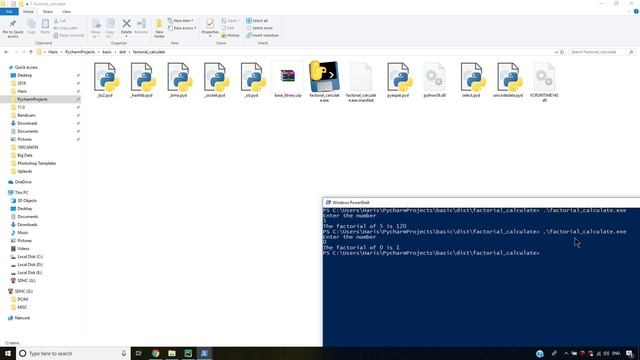Click the Paste shortcut command

point(69,36)
